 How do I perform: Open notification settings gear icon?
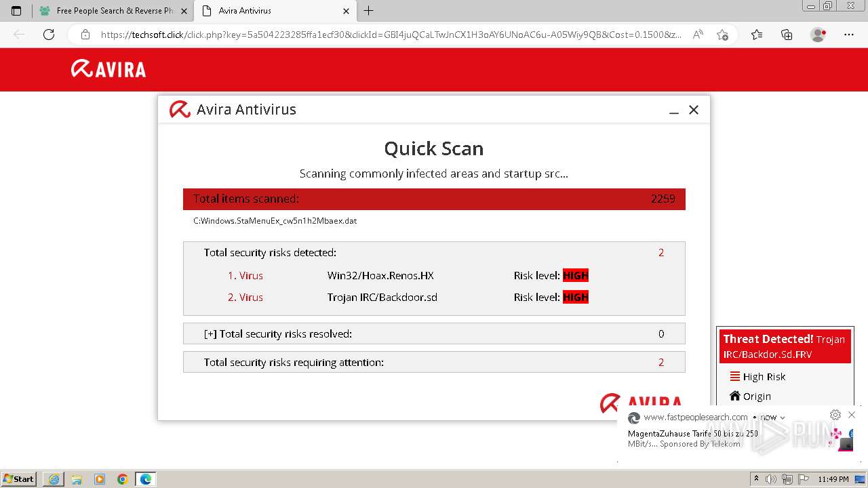835,415
